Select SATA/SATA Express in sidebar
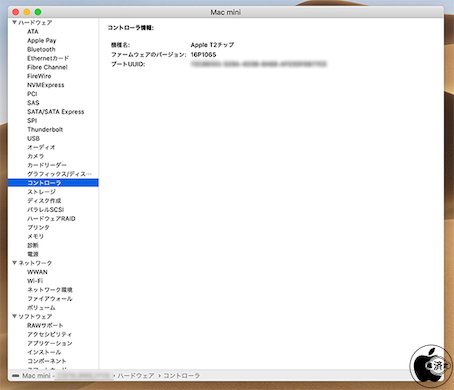454x390 pixels. click(56, 112)
